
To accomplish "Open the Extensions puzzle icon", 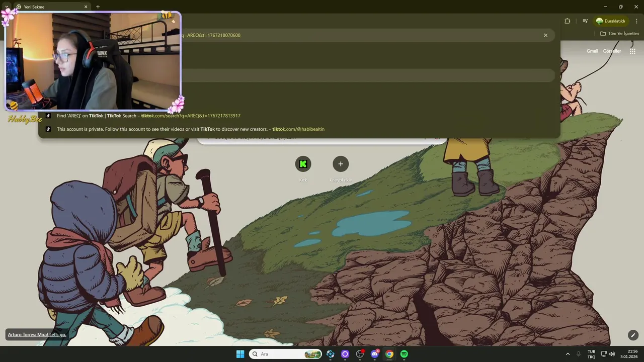I will tap(568, 21).
